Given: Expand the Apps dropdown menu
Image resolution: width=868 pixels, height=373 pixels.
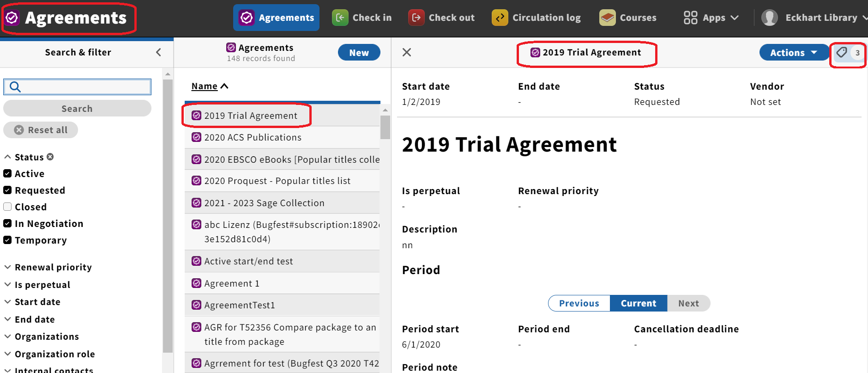Looking at the screenshot, I should pyautogui.click(x=711, y=18).
